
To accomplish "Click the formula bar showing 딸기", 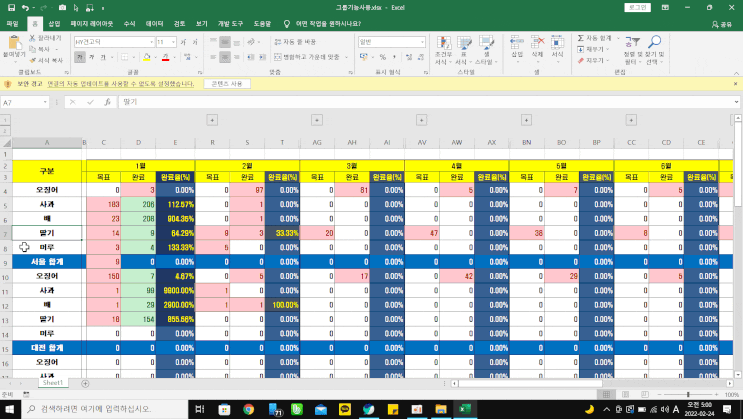I will (426, 102).
